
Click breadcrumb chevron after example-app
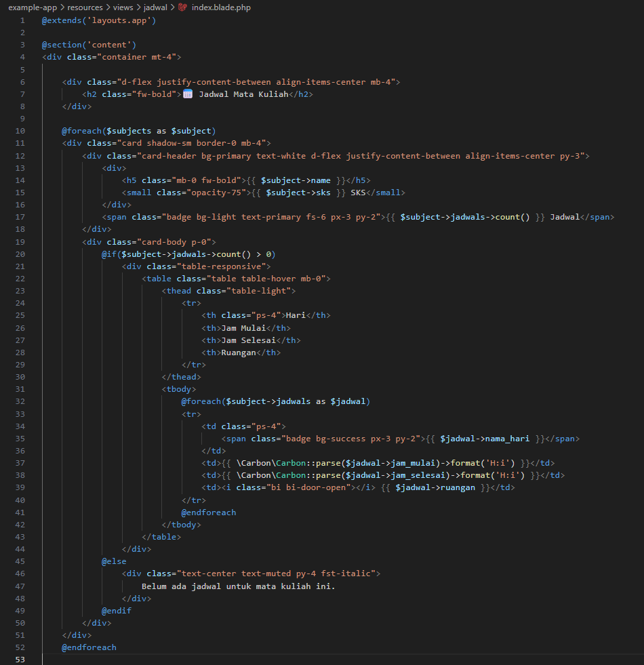click(x=62, y=7)
